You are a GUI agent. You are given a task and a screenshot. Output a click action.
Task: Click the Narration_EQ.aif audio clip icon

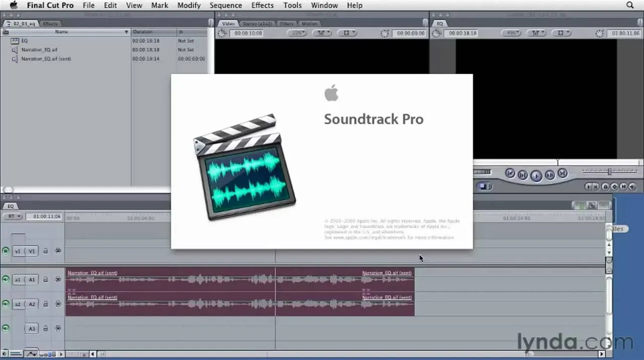click(15, 50)
